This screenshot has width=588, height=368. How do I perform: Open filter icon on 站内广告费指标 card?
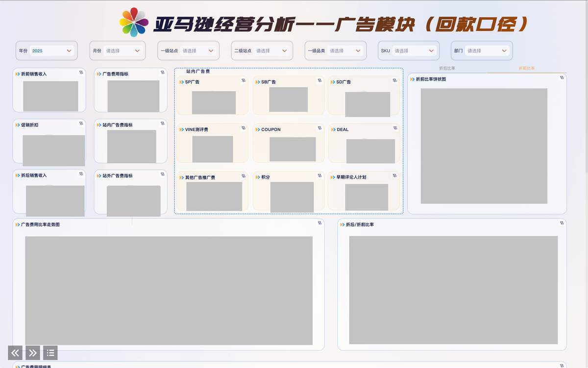point(163,123)
